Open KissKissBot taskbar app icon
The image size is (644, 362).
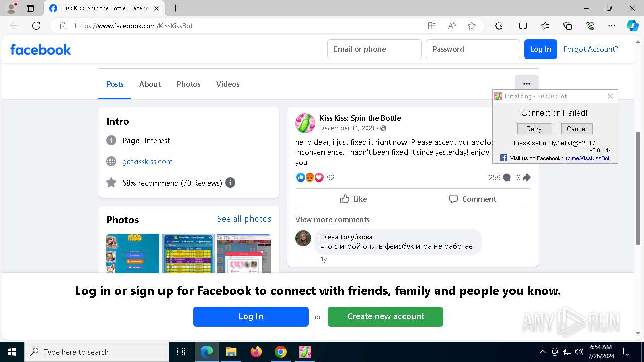pyautogui.click(x=305, y=352)
